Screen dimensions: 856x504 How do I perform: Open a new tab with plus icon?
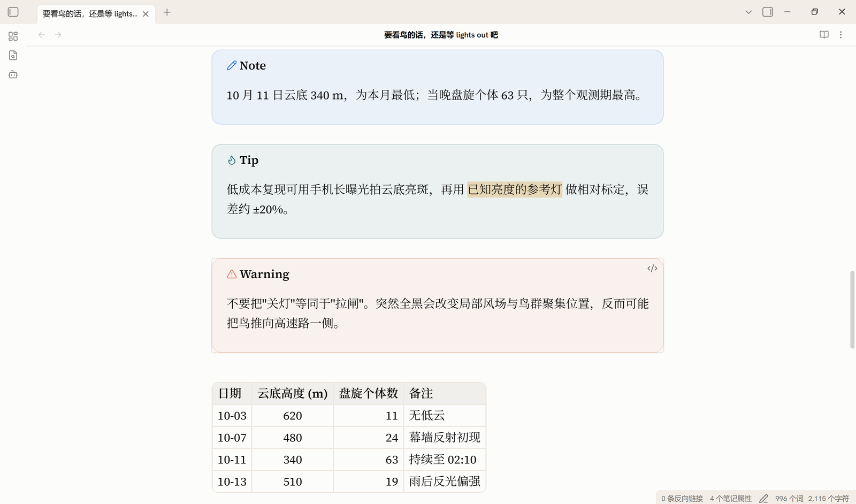tap(167, 12)
